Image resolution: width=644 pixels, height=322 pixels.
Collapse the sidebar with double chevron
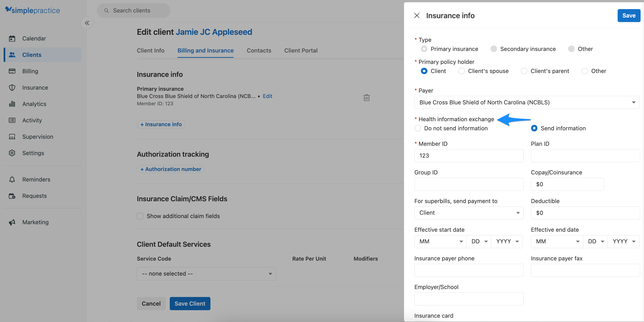tap(87, 23)
